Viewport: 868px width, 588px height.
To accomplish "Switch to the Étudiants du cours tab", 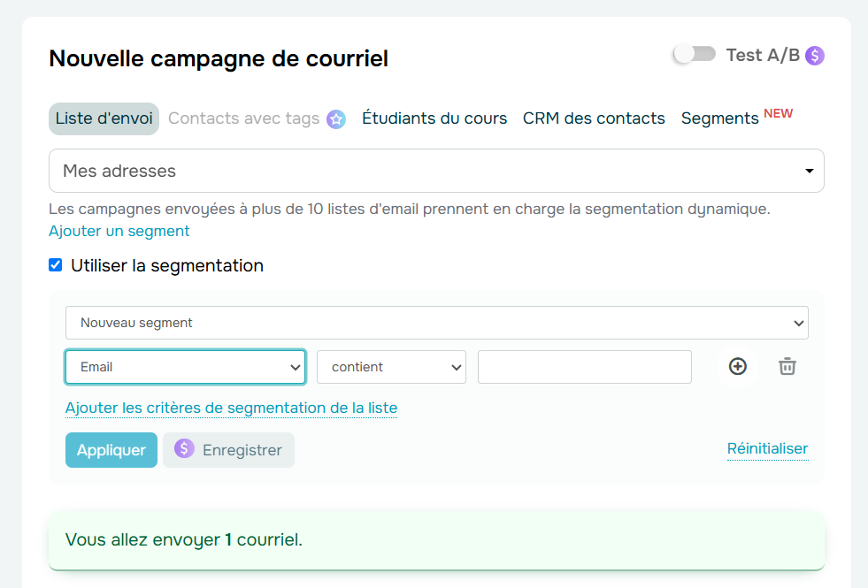I will pyautogui.click(x=434, y=118).
